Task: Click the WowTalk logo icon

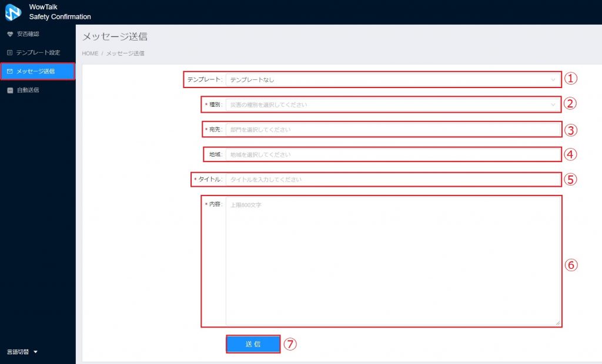Action: [x=13, y=12]
